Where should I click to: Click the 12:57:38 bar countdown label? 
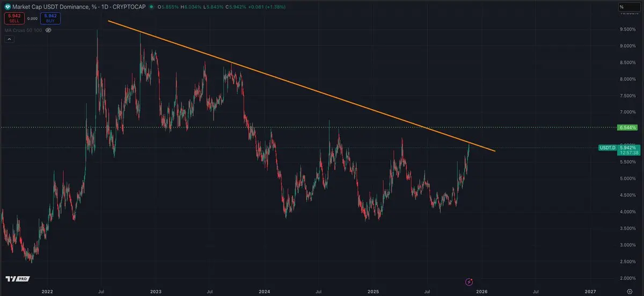pos(628,153)
